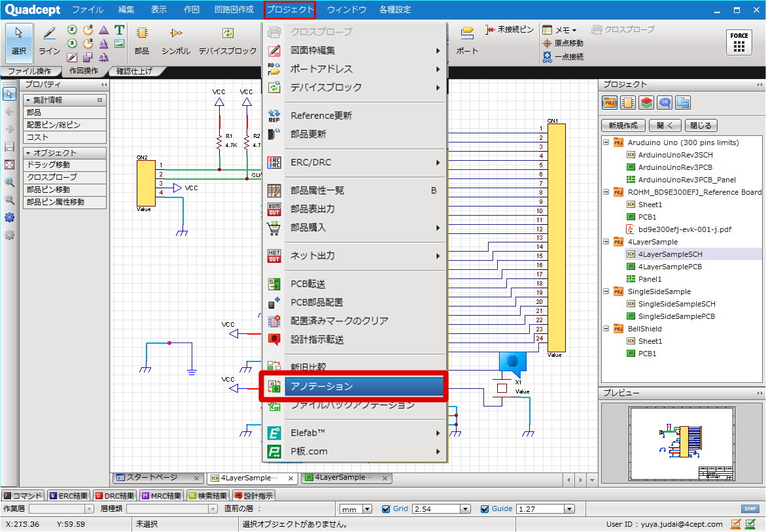The height and width of the screenshot is (532, 766).
Task: Click zoom-in magnifier in left sidebar
Action: coord(9,182)
